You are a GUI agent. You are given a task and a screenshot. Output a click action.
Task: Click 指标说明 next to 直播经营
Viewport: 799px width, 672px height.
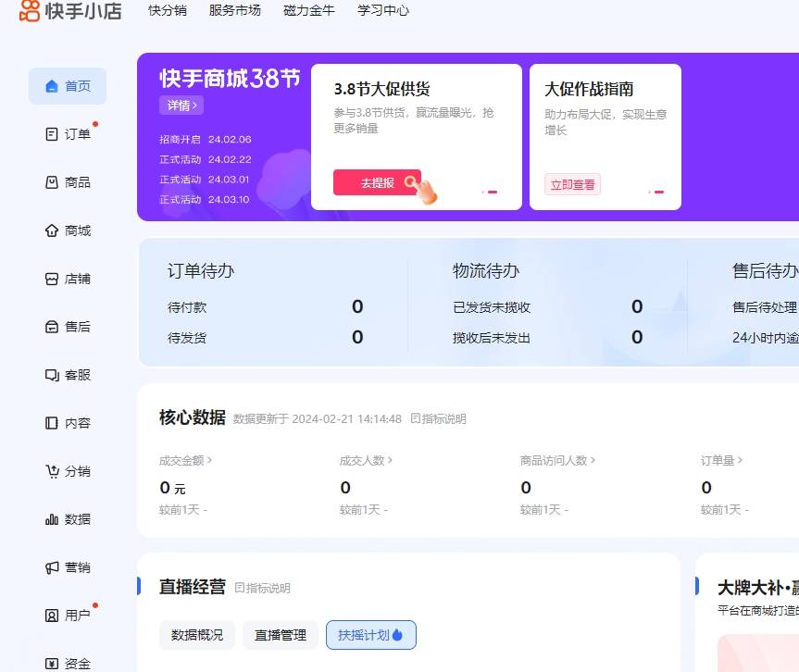pyautogui.click(x=262, y=588)
